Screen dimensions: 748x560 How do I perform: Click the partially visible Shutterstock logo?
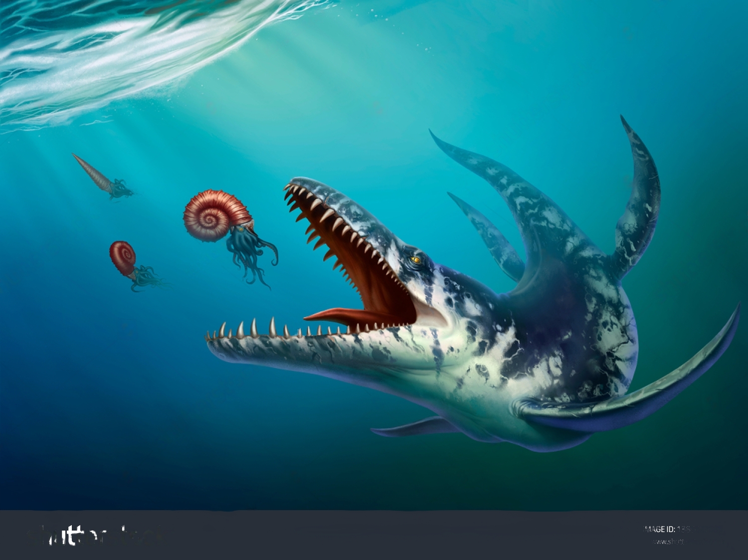tap(95, 536)
